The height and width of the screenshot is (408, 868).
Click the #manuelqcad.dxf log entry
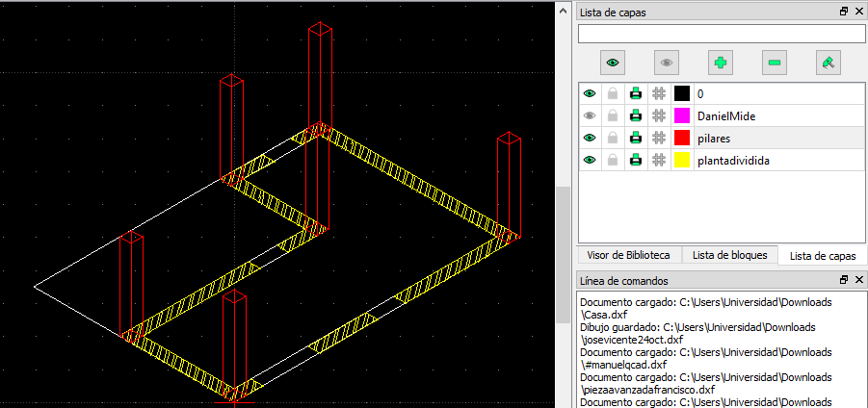click(706, 358)
